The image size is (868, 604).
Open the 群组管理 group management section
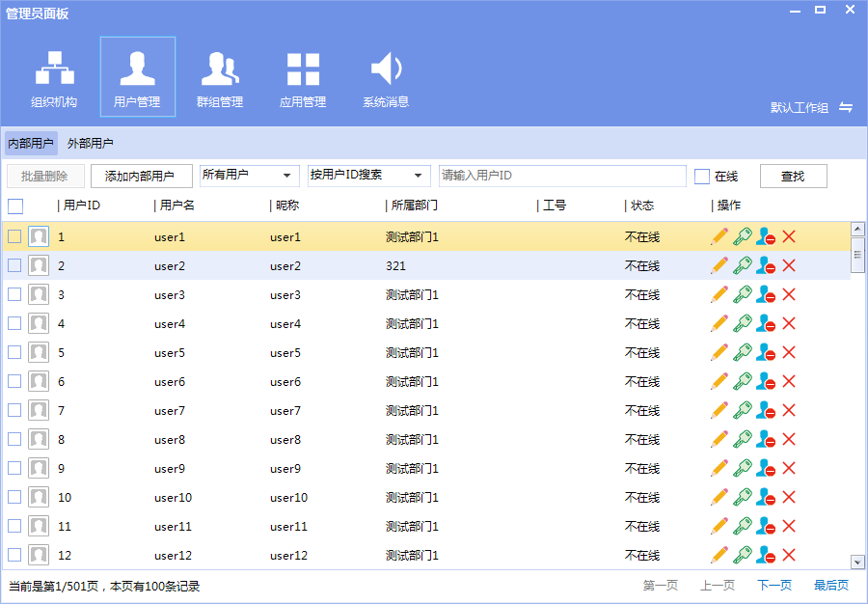point(220,77)
